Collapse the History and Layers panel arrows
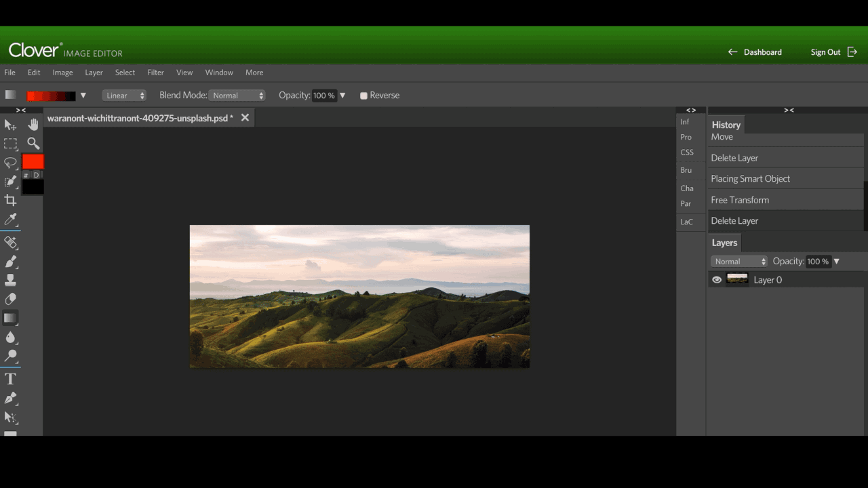Screen dimensions: 868x488 click(789, 110)
